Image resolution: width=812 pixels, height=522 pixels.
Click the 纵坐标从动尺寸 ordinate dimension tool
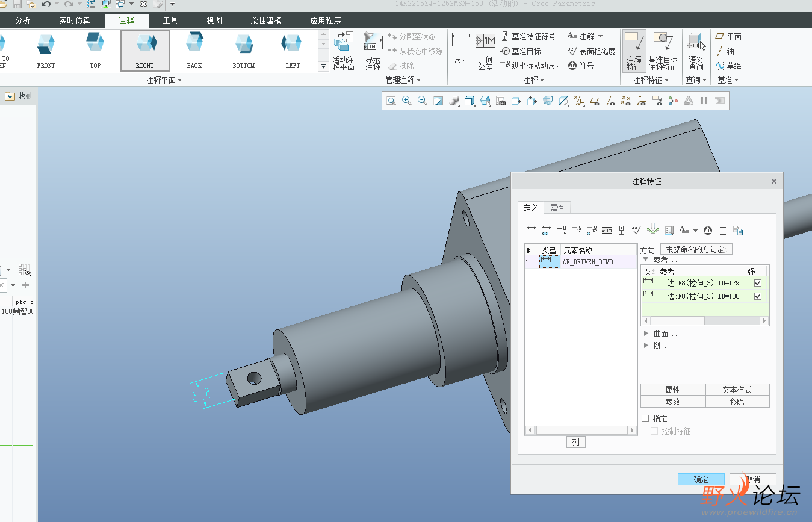tap(532, 66)
